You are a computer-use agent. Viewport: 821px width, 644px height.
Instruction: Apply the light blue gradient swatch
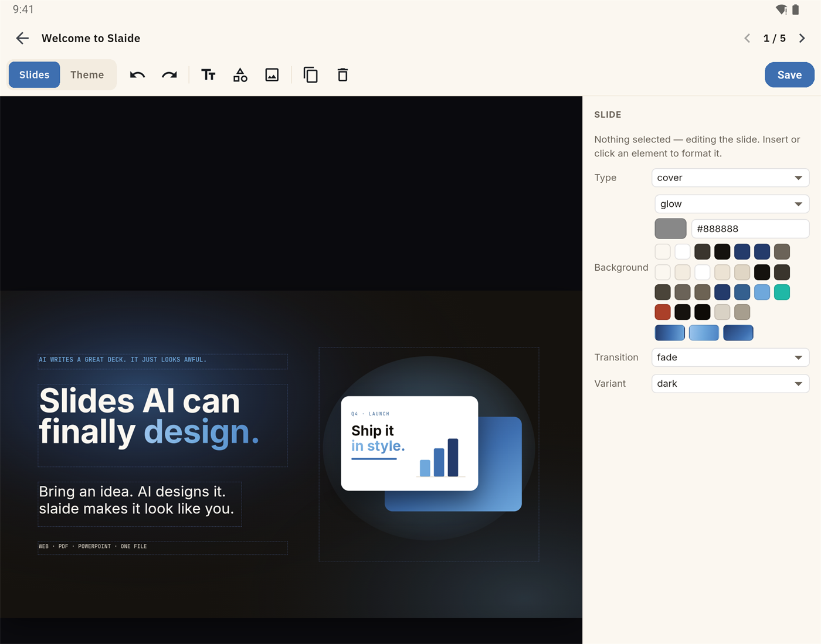tap(704, 333)
